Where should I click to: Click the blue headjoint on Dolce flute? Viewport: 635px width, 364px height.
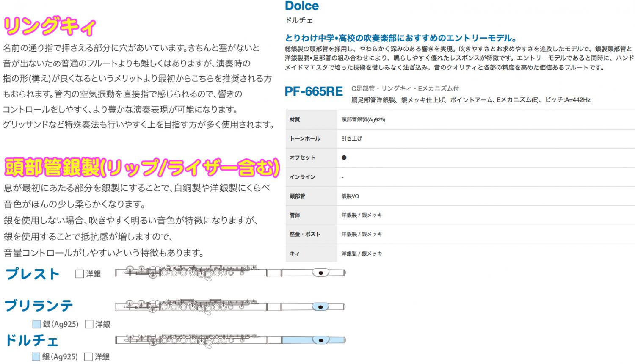click(x=313, y=340)
